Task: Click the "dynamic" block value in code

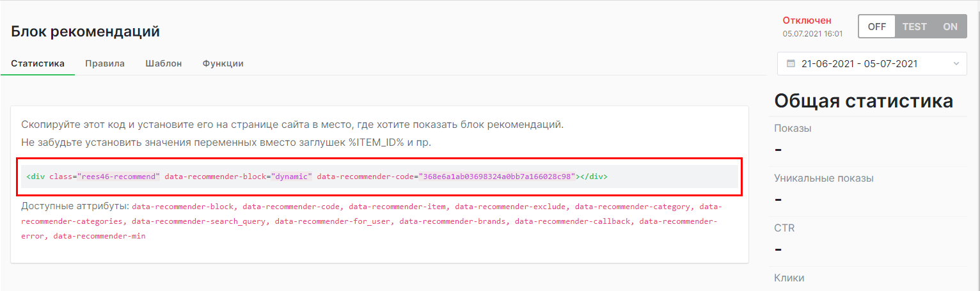Action: [x=292, y=177]
